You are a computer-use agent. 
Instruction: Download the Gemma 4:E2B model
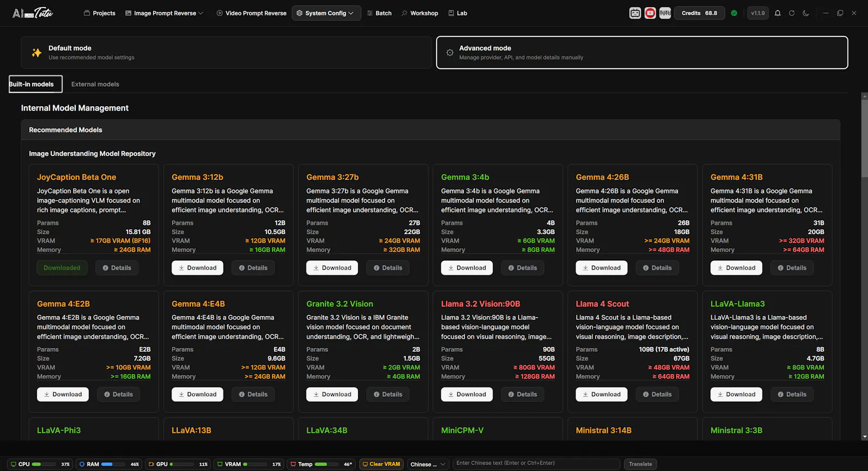click(x=63, y=395)
